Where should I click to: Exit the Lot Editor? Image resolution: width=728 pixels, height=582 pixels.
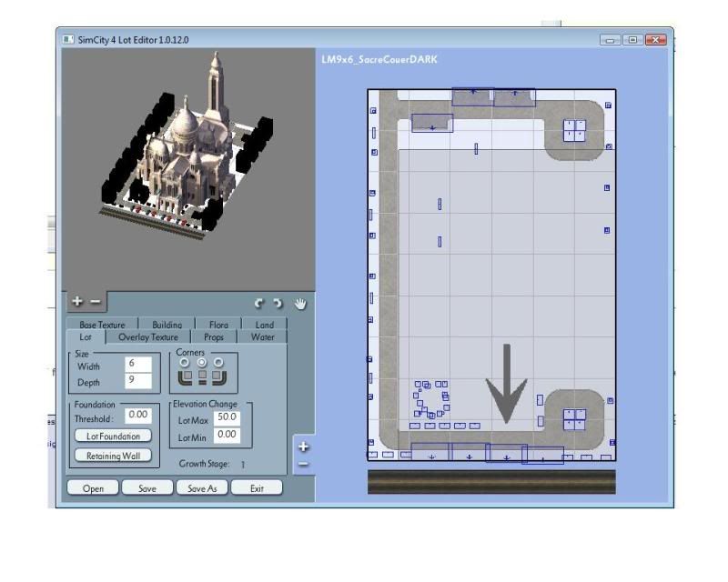click(x=257, y=487)
